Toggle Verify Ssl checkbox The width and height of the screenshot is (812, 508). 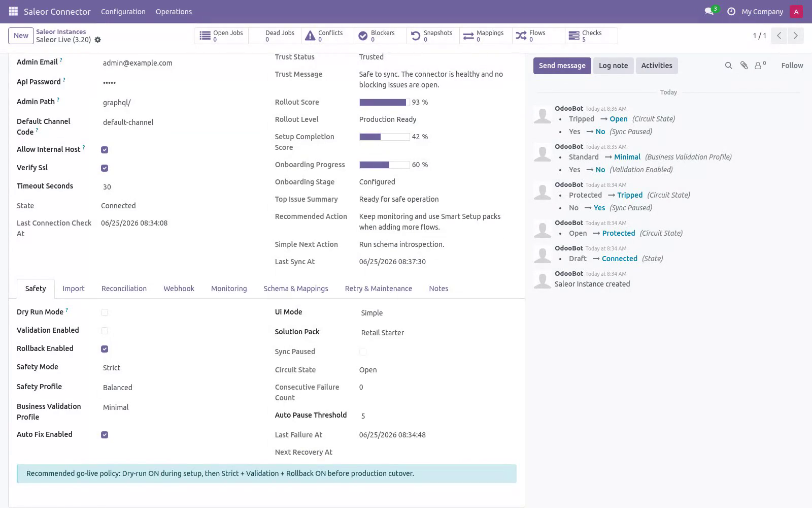pos(105,168)
